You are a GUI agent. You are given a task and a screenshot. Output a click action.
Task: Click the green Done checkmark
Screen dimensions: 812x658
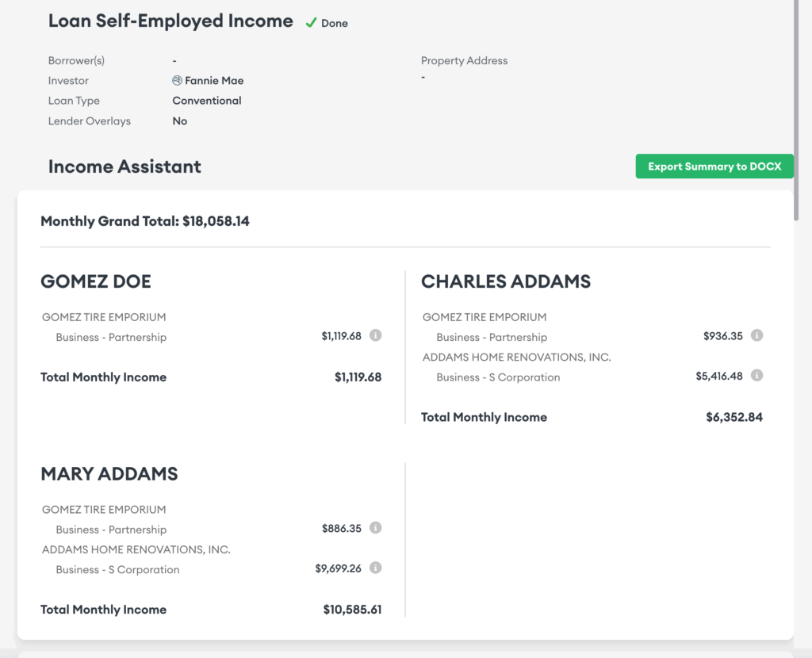pos(312,23)
